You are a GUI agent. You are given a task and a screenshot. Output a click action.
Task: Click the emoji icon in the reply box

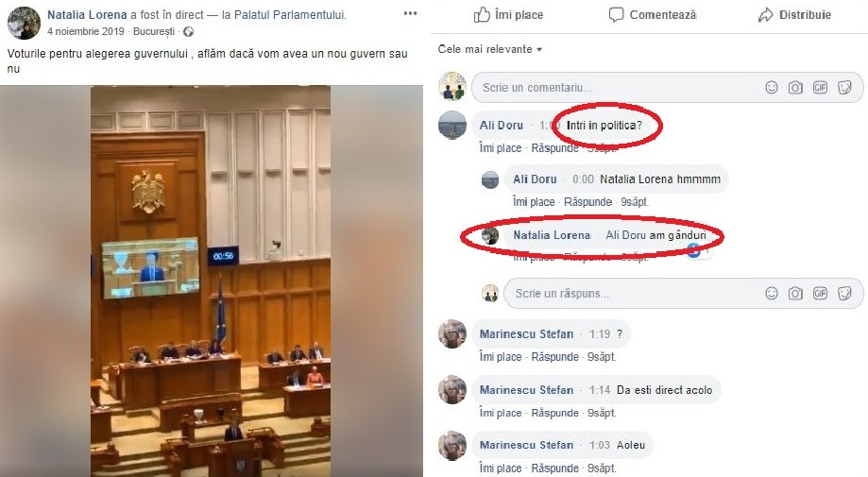pyautogui.click(x=771, y=293)
